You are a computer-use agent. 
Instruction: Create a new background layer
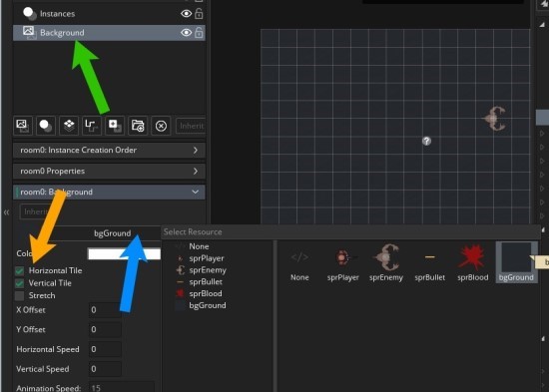click(x=23, y=126)
